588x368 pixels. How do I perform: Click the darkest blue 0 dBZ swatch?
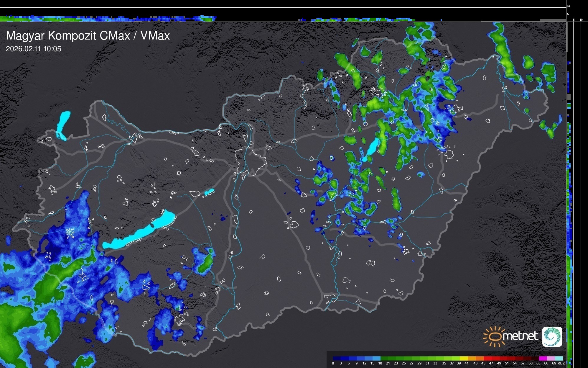[x=337, y=358]
